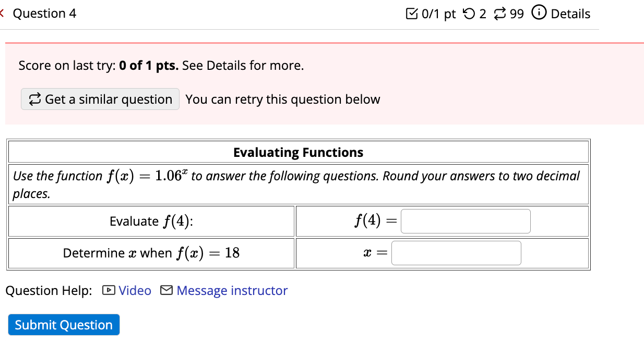
Task: Click the video play icon beside Video
Action: pyautogui.click(x=108, y=290)
